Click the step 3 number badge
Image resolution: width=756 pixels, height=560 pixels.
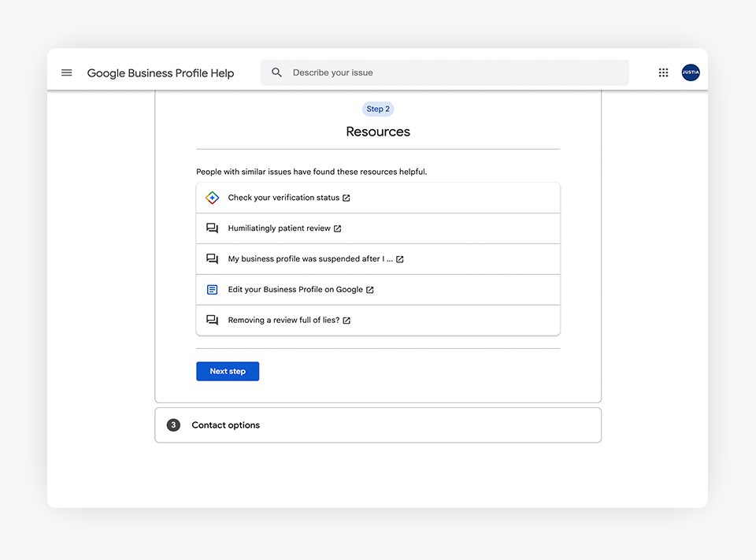(173, 425)
